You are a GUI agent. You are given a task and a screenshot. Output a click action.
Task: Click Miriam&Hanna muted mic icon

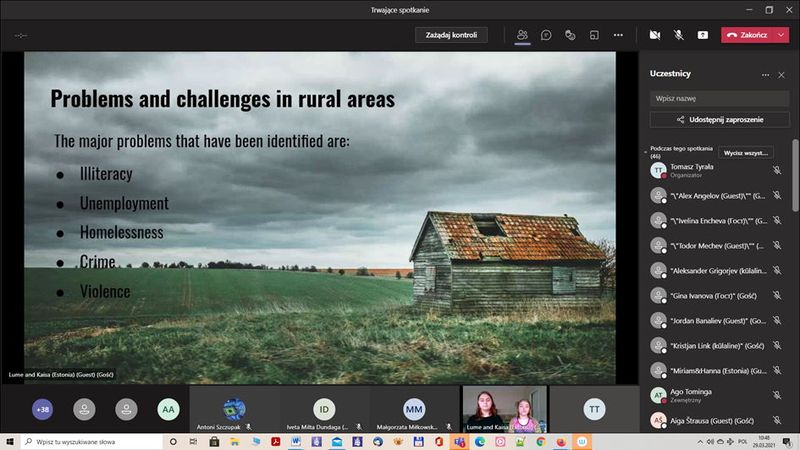[x=777, y=370]
